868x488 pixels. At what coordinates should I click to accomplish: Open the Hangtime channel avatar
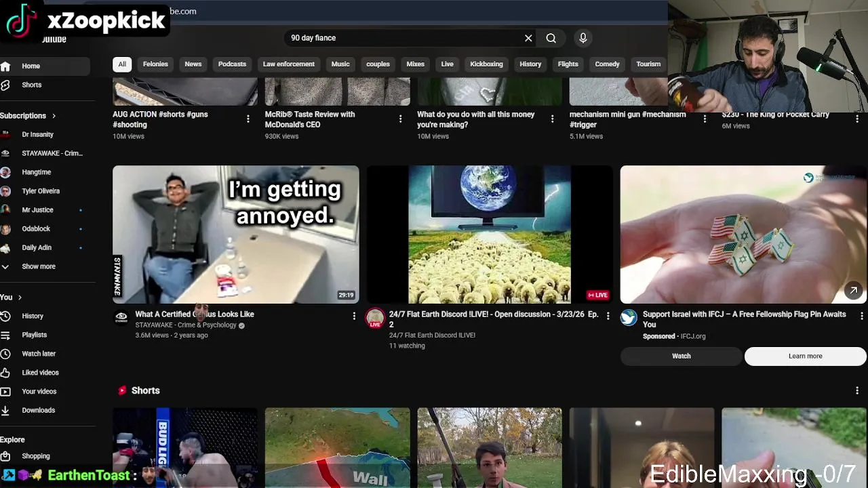pyautogui.click(x=5, y=172)
